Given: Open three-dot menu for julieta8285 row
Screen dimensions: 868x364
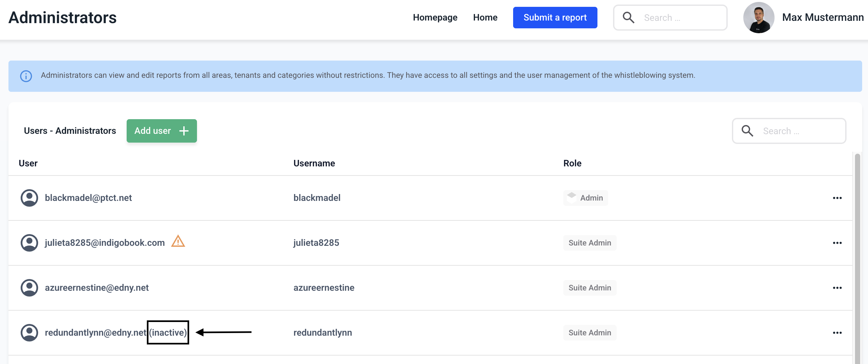Looking at the screenshot, I should click(837, 243).
